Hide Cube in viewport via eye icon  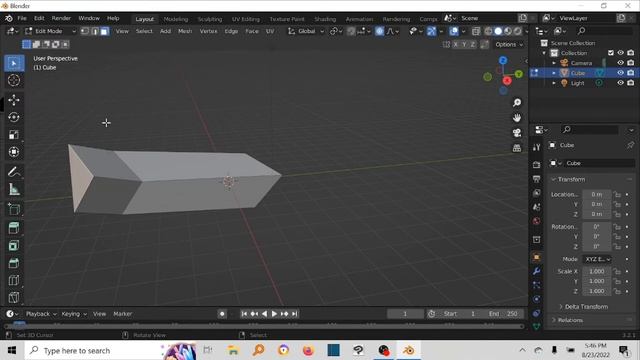click(x=620, y=73)
